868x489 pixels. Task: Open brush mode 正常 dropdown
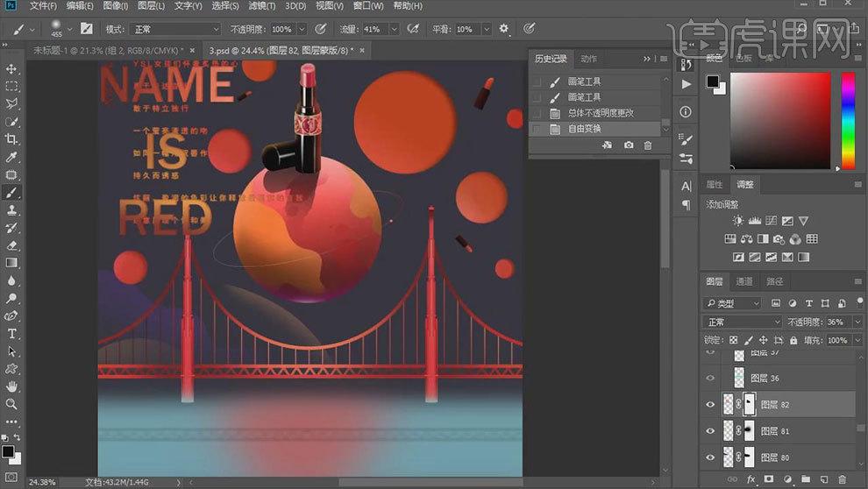[x=175, y=29]
